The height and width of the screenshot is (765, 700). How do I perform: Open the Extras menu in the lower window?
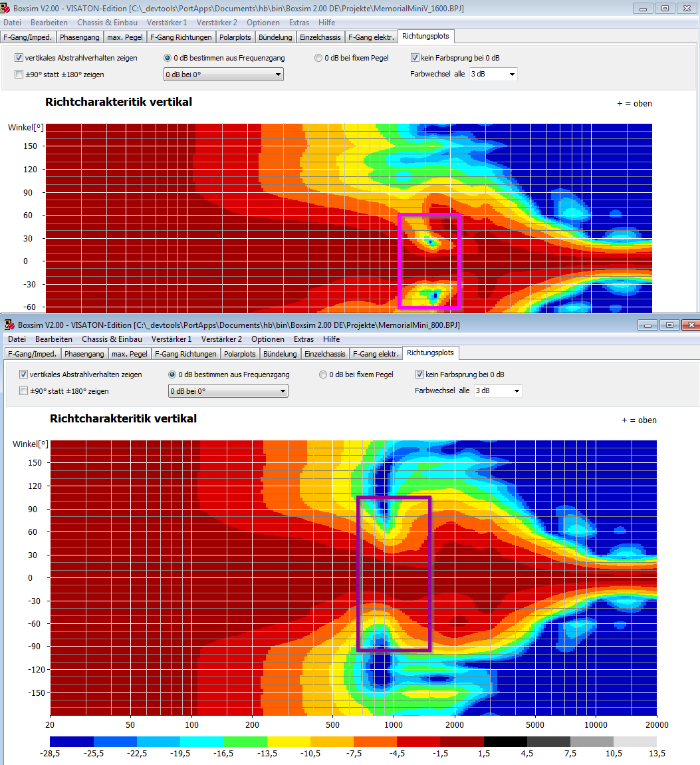pos(304,339)
